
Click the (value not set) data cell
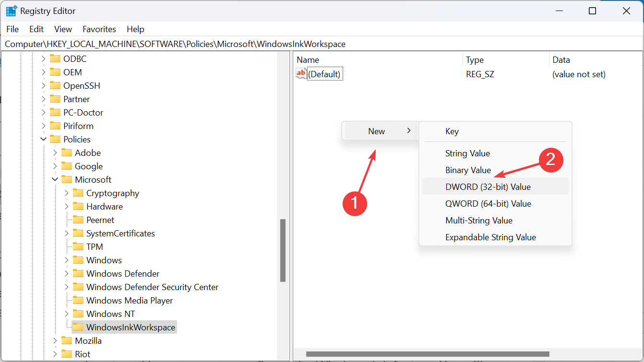coord(579,74)
